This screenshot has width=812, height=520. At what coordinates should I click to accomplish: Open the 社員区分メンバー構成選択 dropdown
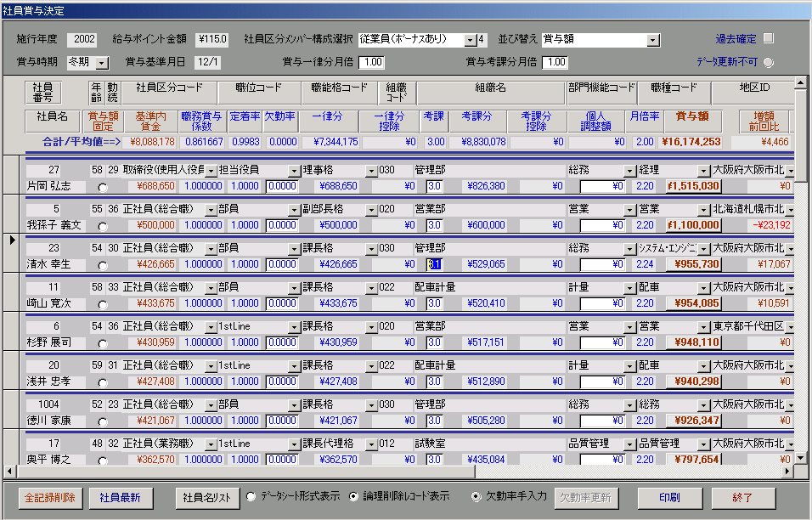point(471,40)
